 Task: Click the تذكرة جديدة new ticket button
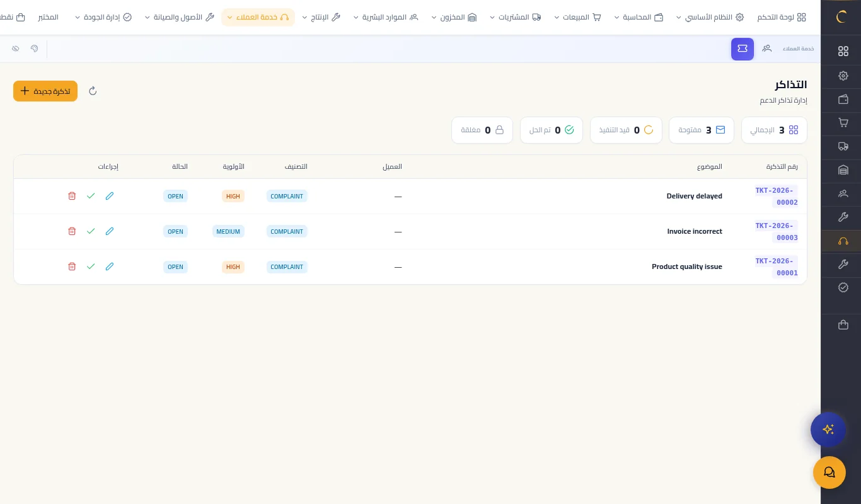tap(45, 91)
